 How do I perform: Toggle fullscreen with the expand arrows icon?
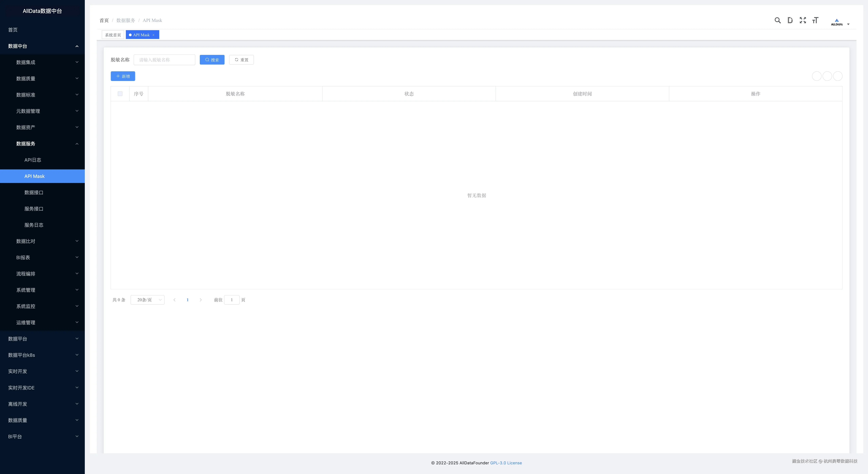[803, 20]
